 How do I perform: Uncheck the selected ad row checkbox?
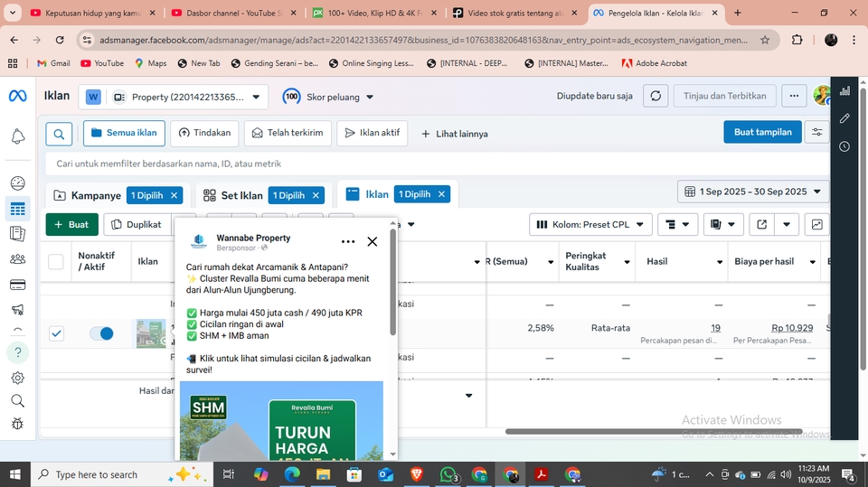pyautogui.click(x=56, y=333)
